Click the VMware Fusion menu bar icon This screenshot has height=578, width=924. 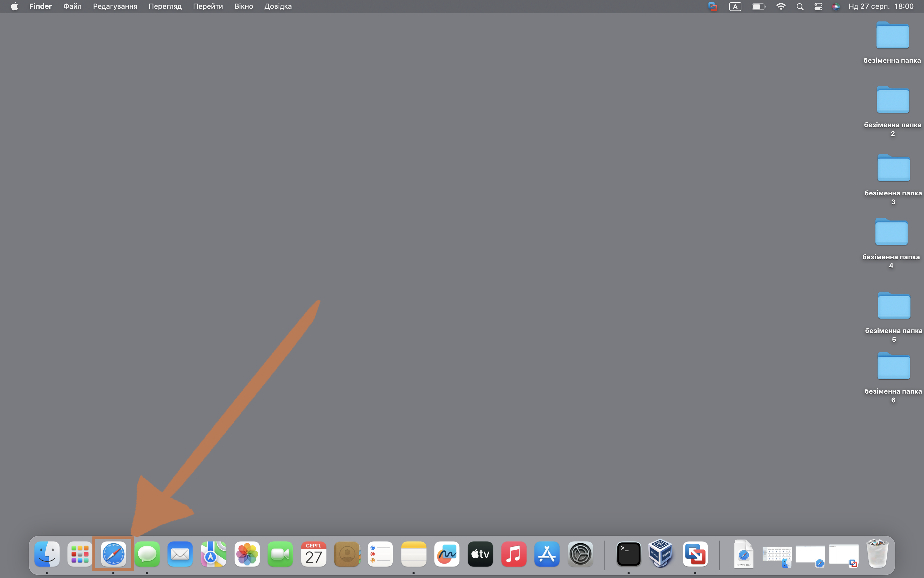(x=713, y=7)
